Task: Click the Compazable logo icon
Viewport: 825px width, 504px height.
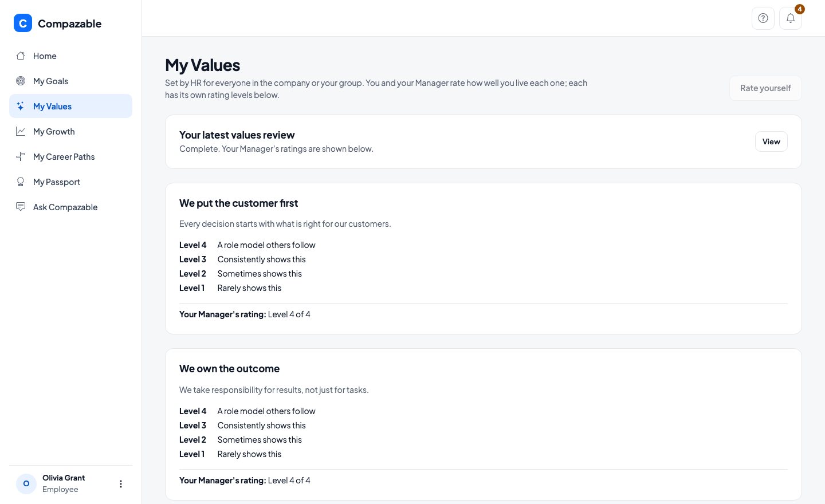Action: pos(23,23)
